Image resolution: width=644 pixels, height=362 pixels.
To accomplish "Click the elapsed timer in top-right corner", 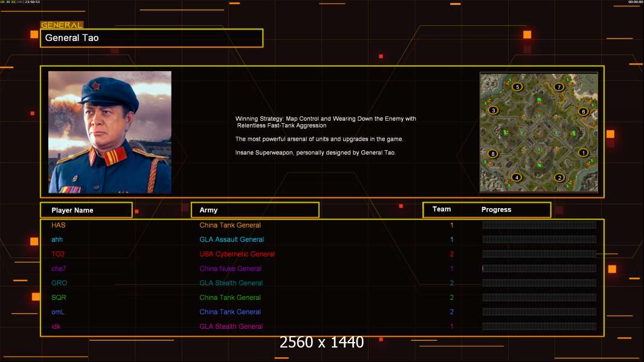I will pyautogui.click(x=635, y=2).
